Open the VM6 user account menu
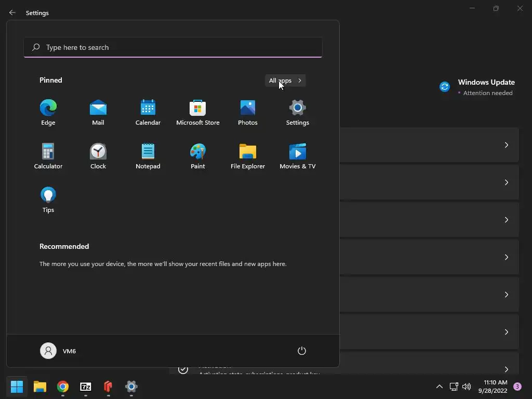 [58, 351]
